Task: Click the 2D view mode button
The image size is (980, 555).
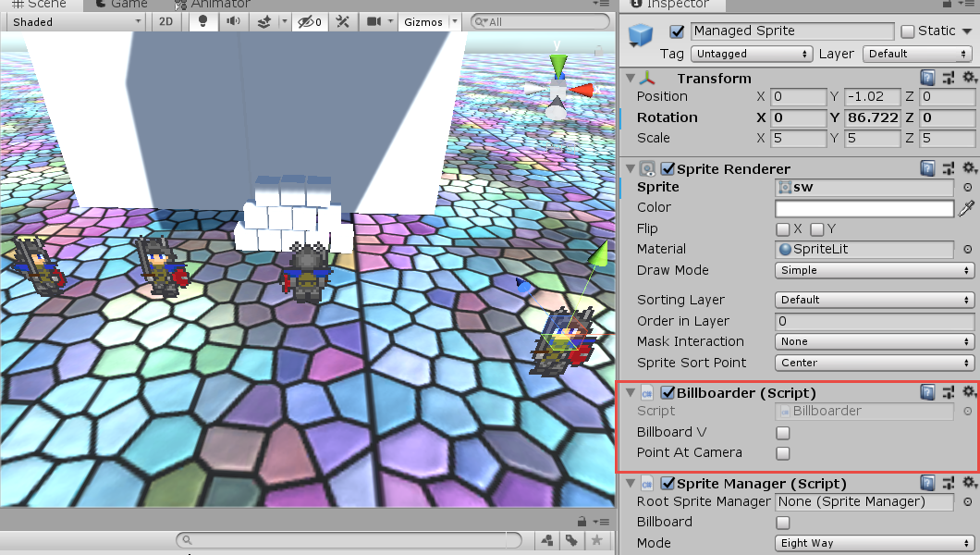Action: [x=165, y=21]
